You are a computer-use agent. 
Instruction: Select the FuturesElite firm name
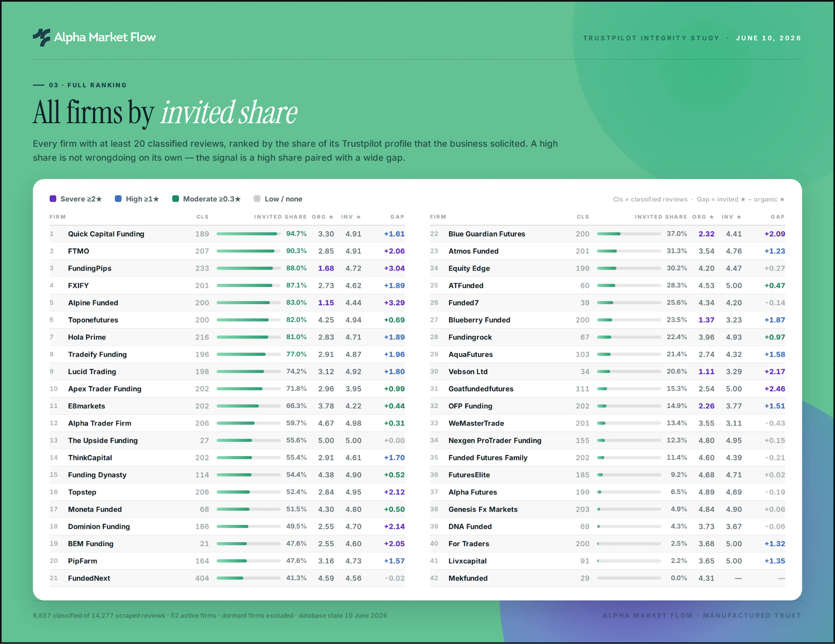click(x=469, y=475)
